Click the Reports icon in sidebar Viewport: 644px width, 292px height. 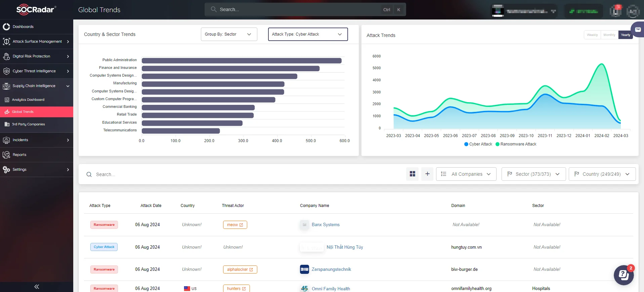[6, 155]
